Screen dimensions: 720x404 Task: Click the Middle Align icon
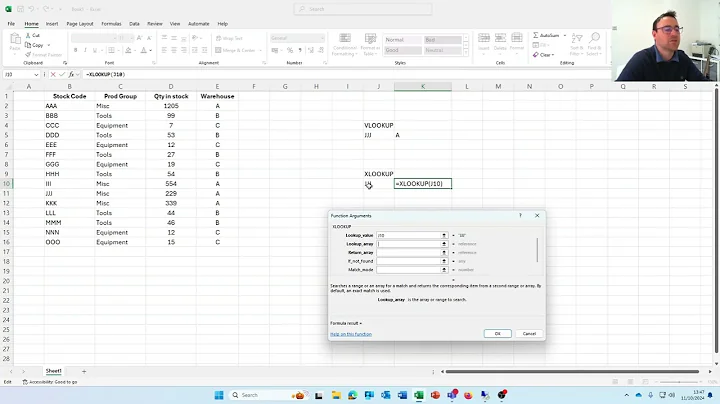(x=174, y=38)
